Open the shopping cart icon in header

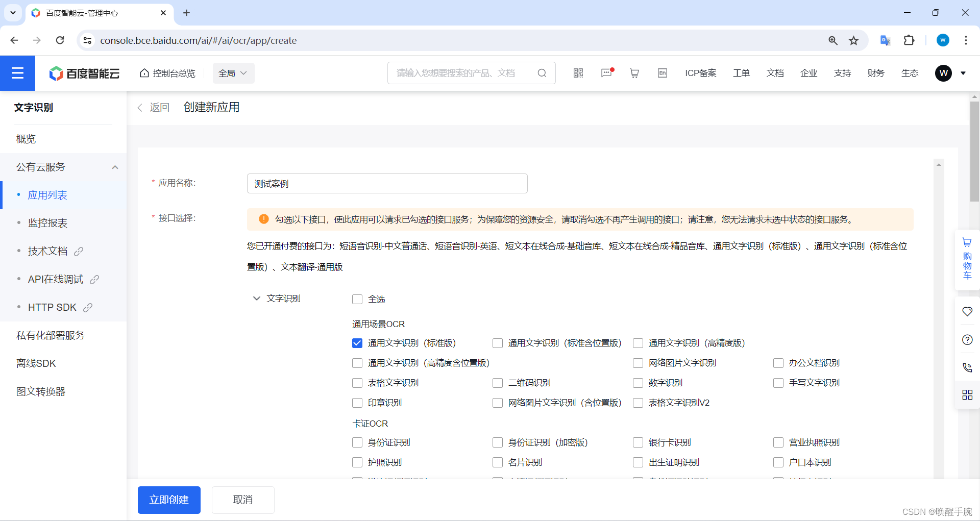pos(634,73)
